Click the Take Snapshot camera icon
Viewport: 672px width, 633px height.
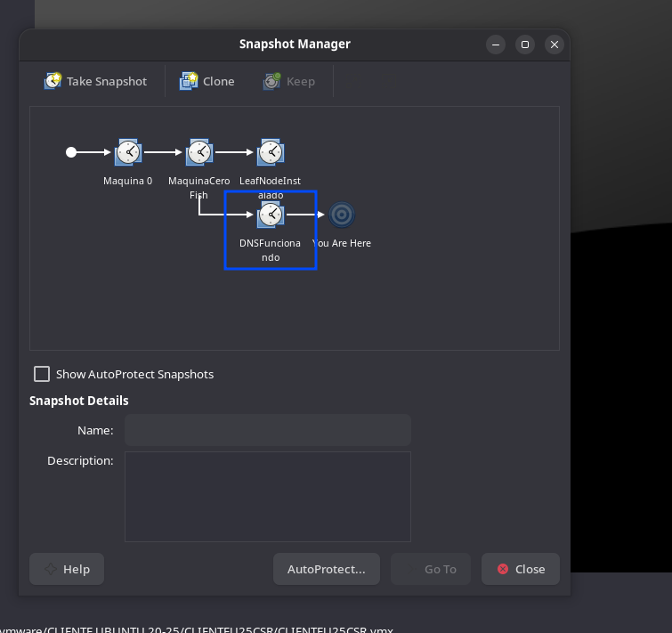point(53,80)
